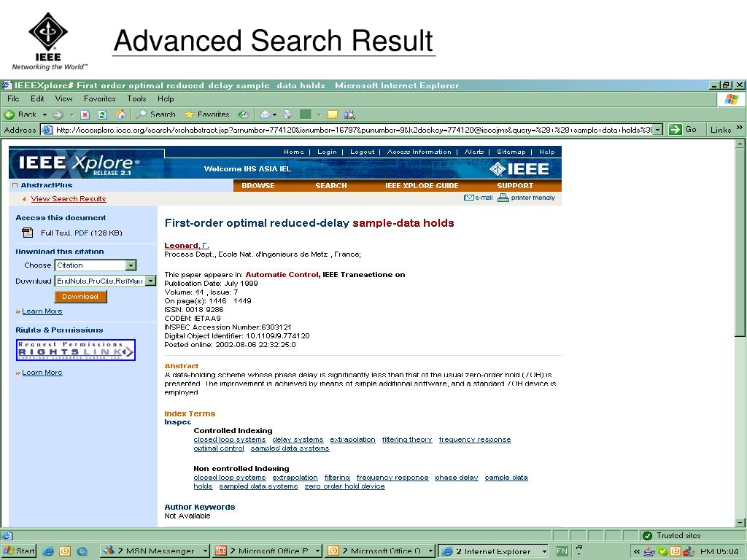747x560 pixels.
Task: Switch to the BROWSE tab
Action: point(258,186)
